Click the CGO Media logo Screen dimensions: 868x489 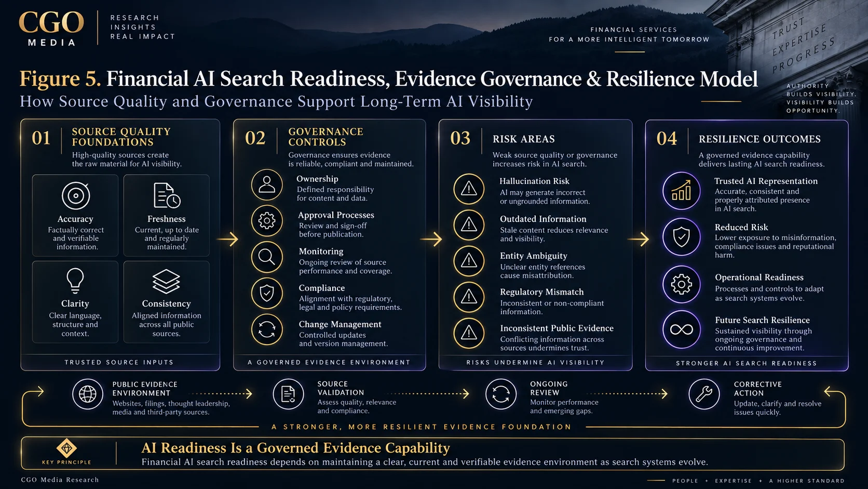point(51,28)
